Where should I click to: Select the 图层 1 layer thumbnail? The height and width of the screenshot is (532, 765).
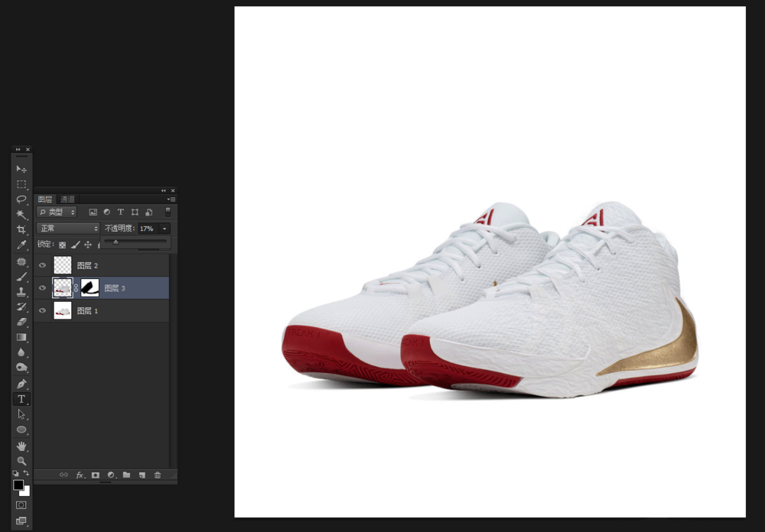(63, 310)
